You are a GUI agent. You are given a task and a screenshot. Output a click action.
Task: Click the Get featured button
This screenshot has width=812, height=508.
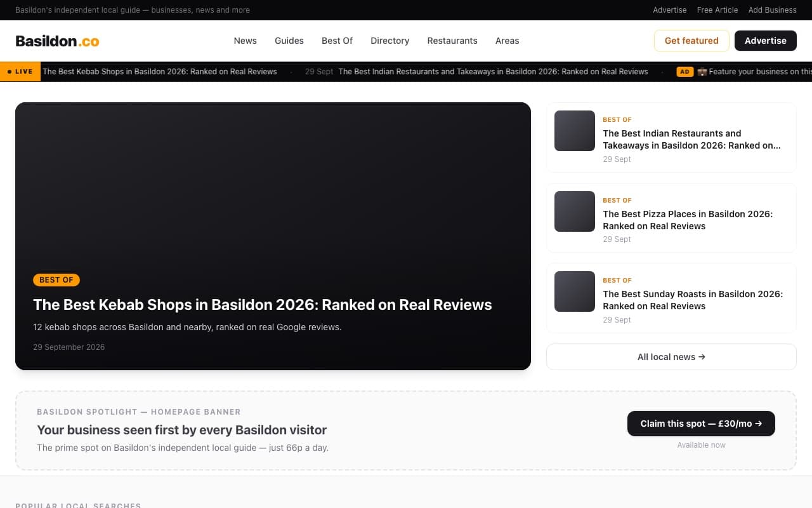(691, 41)
